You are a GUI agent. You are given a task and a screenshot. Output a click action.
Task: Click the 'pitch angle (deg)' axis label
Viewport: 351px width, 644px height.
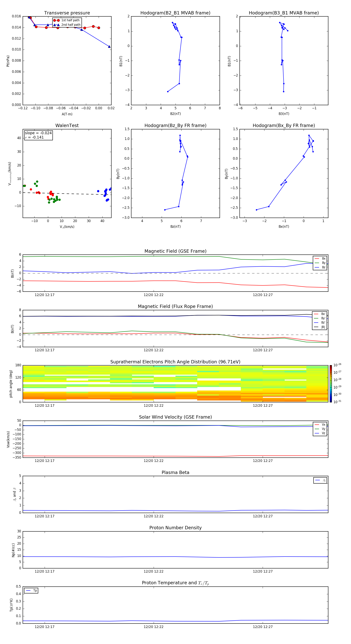pos(11,384)
